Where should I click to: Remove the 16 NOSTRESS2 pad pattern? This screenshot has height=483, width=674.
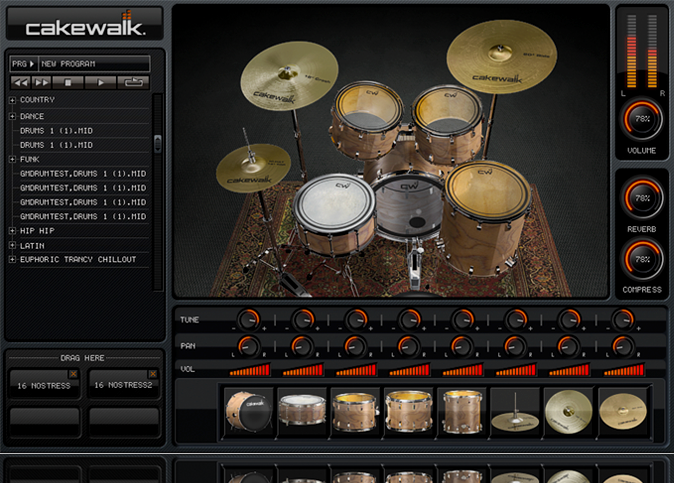pos(153,374)
